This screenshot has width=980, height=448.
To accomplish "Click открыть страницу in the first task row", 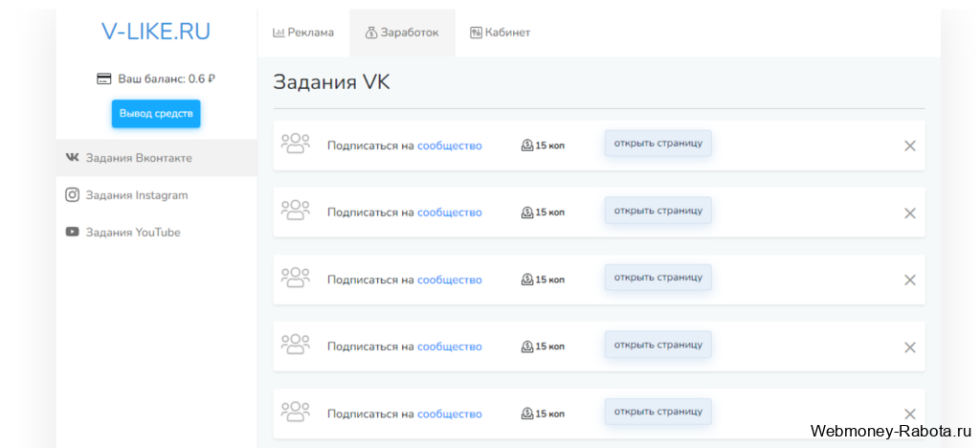I will pos(658,143).
